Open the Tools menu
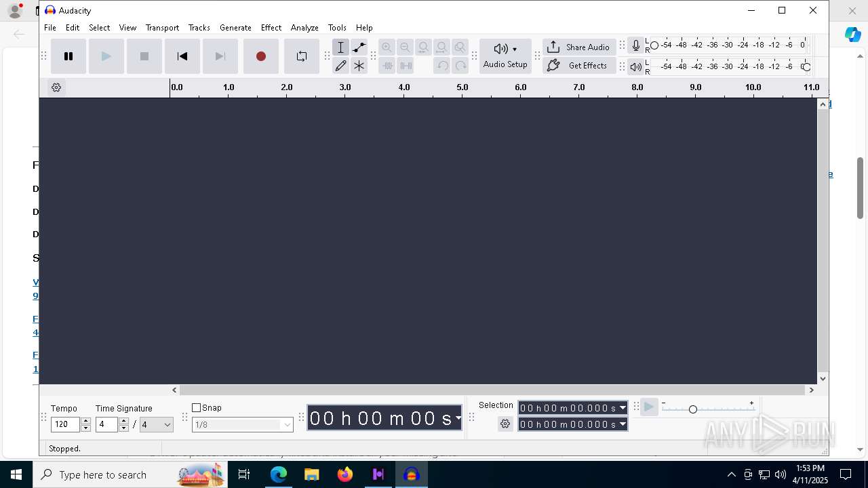The height and width of the screenshot is (488, 868). coord(337,28)
